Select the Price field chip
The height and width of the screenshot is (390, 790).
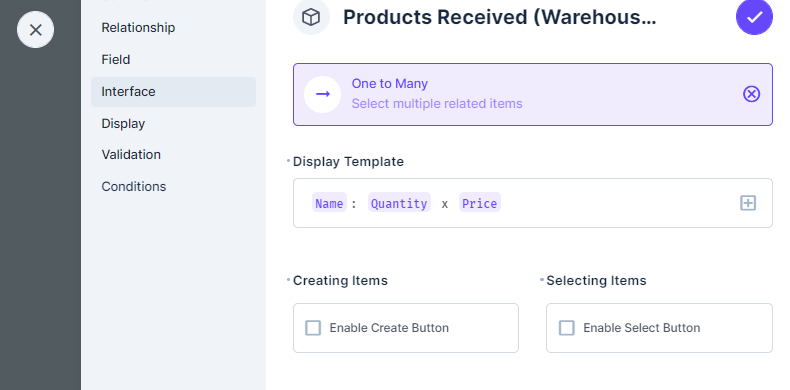point(480,203)
